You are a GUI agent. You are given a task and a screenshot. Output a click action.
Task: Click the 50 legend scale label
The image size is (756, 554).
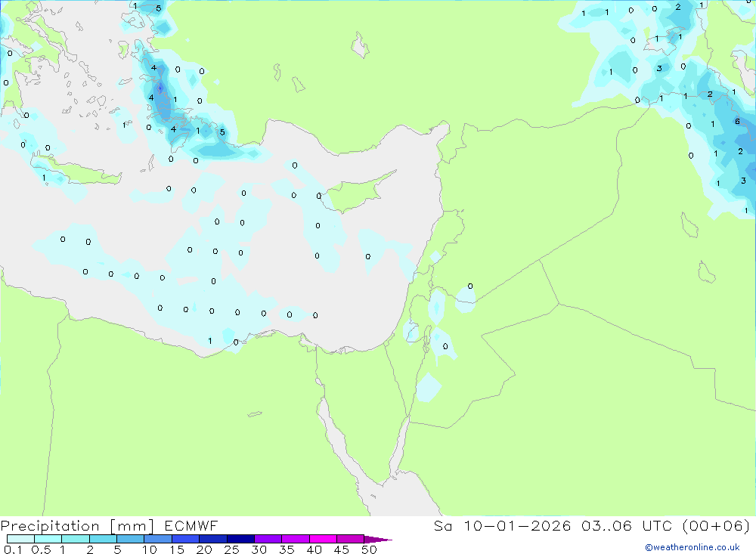369,549
